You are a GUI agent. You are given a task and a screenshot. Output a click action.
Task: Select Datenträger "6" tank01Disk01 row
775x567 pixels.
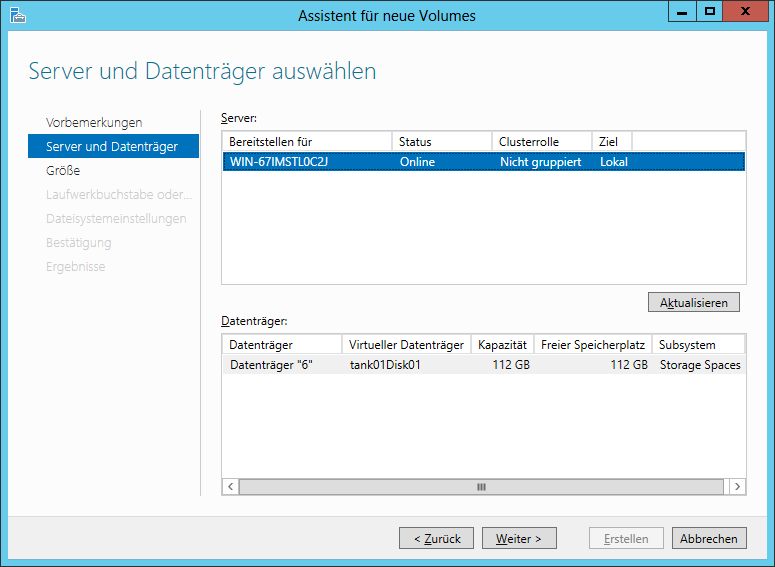484,365
